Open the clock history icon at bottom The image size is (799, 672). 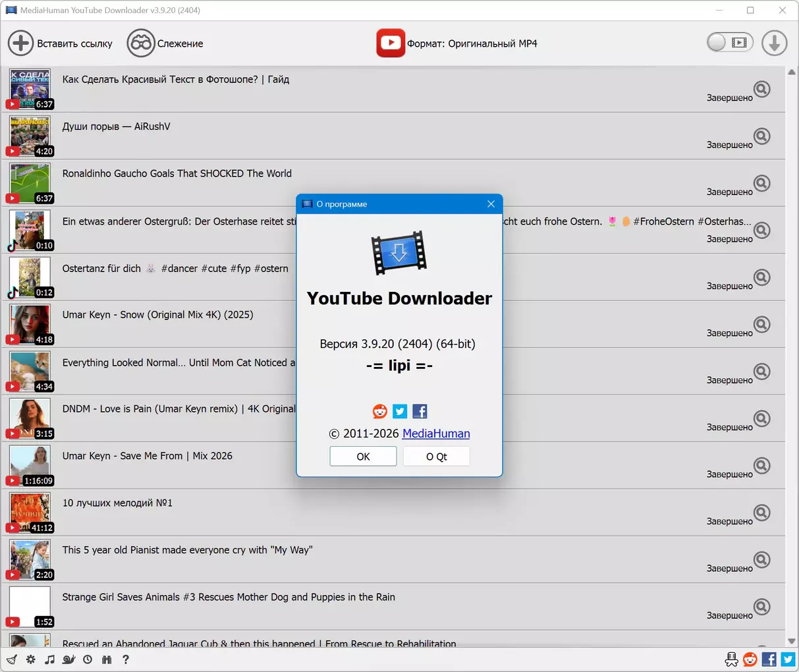(88, 659)
